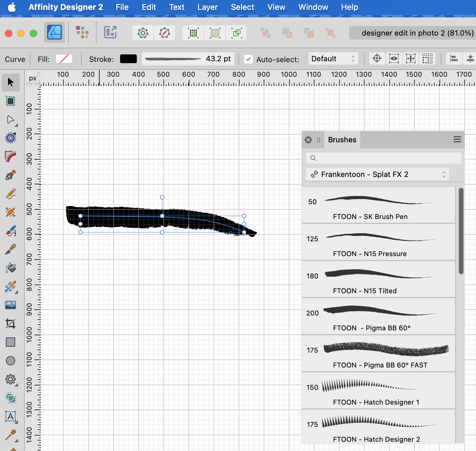The width and height of the screenshot is (476, 451).
Task: Open the Layer menu
Action: [x=208, y=7]
